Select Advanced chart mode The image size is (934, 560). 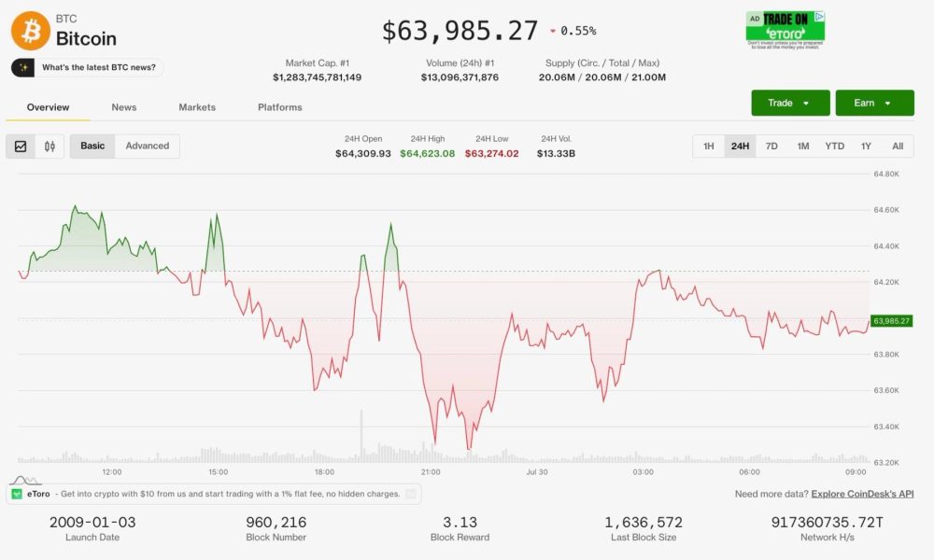click(148, 146)
